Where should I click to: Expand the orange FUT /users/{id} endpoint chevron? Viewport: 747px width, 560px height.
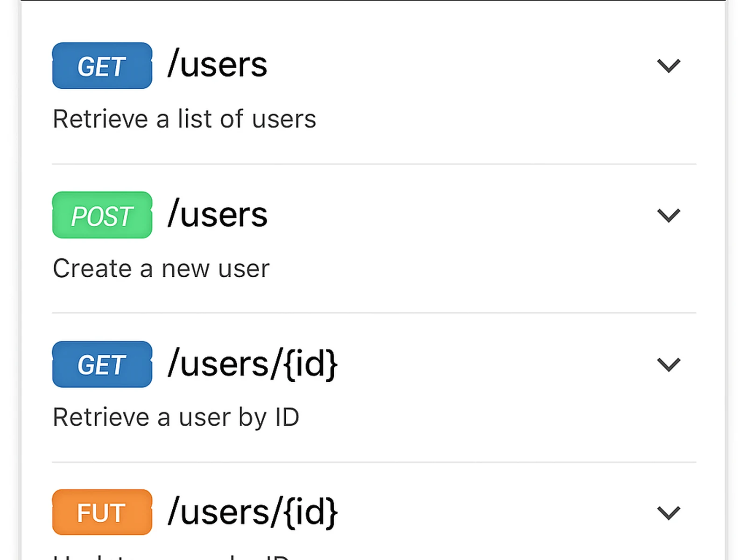[669, 513]
